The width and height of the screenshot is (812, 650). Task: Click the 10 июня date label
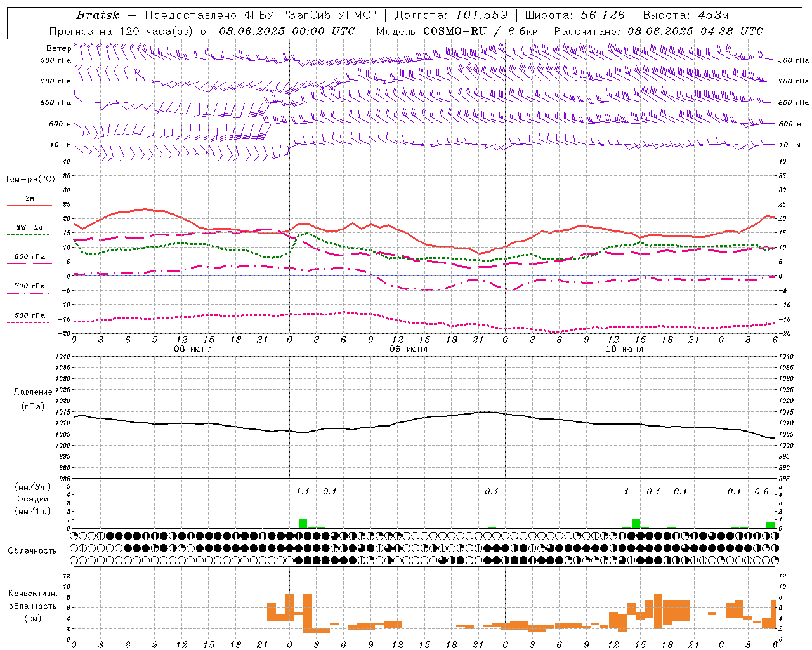pyautogui.click(x=624, y=349)
